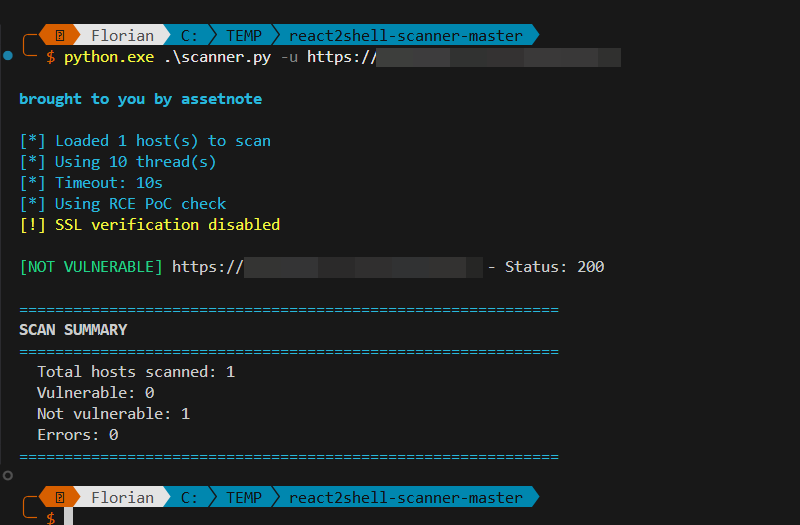Click the TEMP folder segment in the bottom prompt
The width and height of the screenshot is (800, 525).
(x=243, y=497)
